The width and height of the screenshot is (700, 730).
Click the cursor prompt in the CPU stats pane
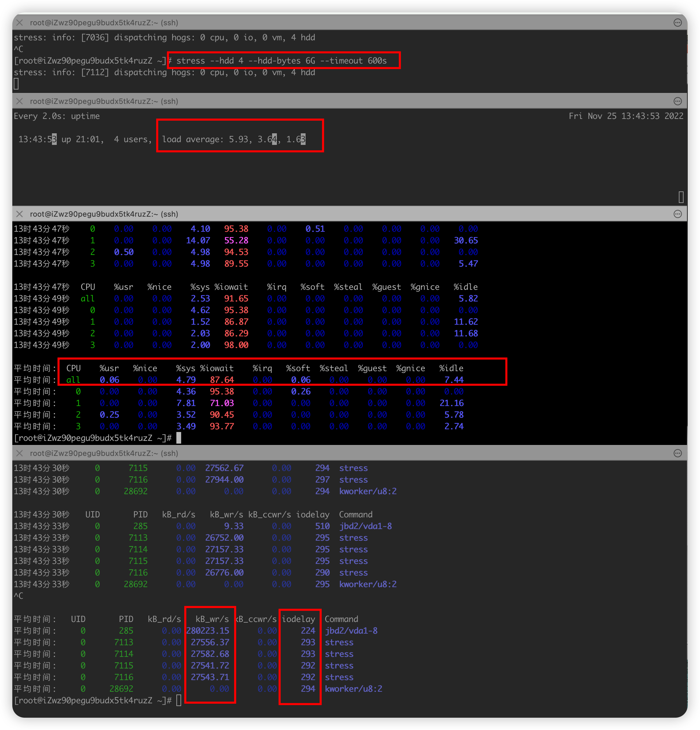pos(179,438)
